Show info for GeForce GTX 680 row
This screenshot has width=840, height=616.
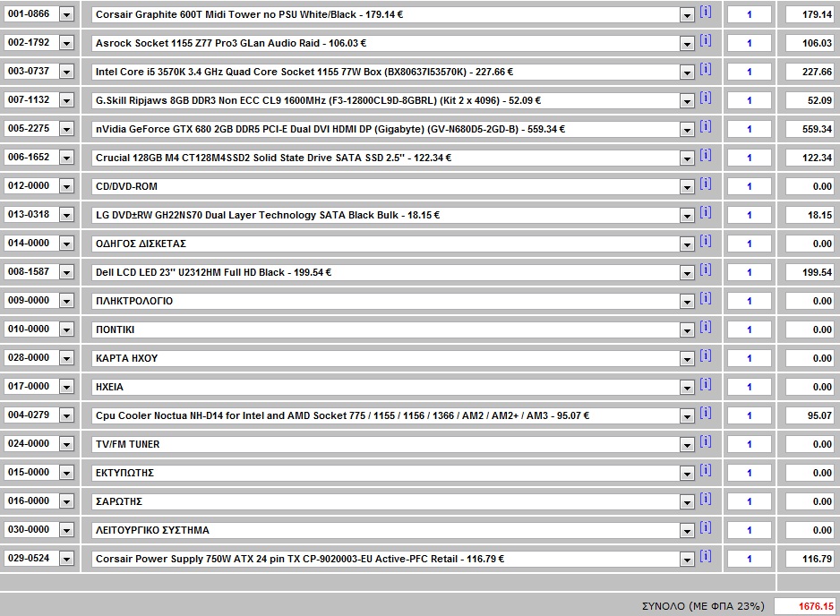[706, 126]
